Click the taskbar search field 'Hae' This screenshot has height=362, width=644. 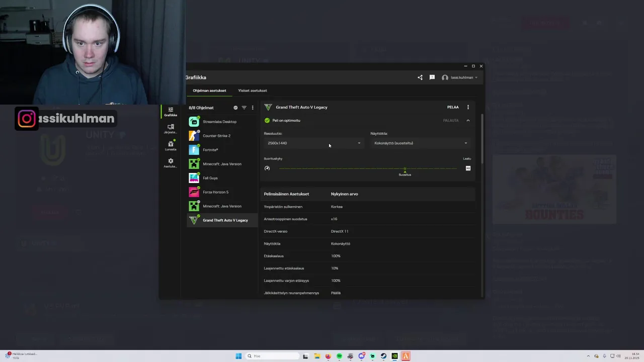[272, 356]
